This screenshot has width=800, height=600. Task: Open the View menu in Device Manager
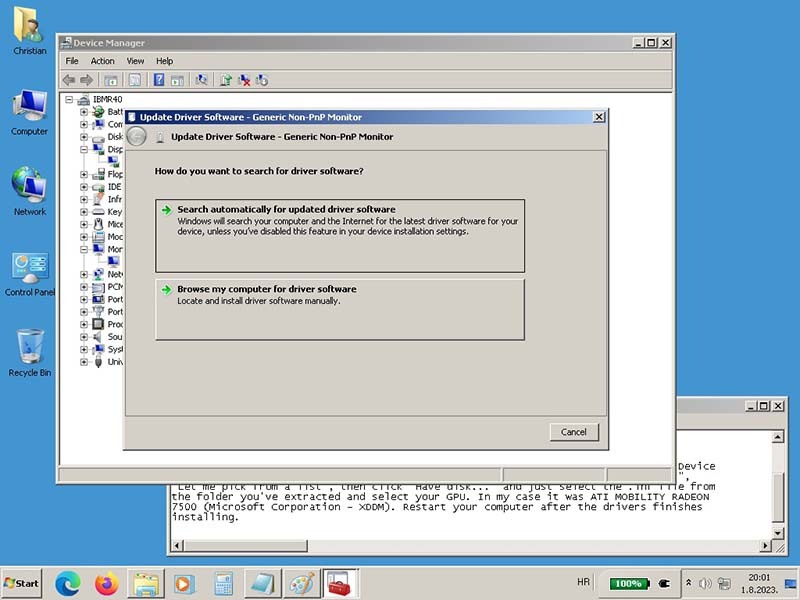point(135,61)
